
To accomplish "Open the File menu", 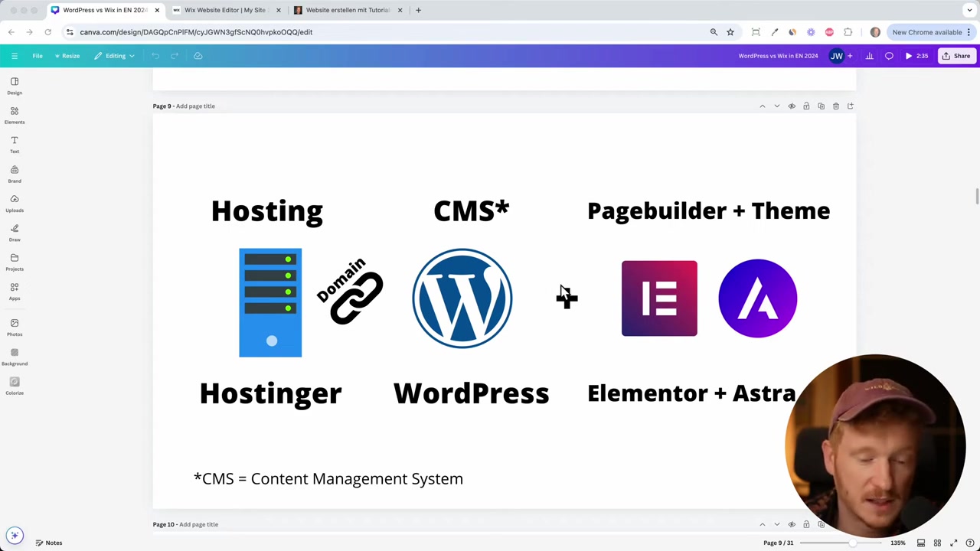I will pyautogui.click(x=38, y=56).
